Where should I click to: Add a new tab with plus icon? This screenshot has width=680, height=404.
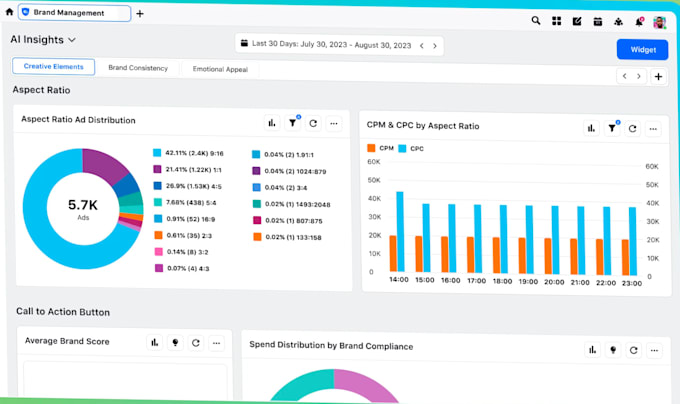click(140, 14)
